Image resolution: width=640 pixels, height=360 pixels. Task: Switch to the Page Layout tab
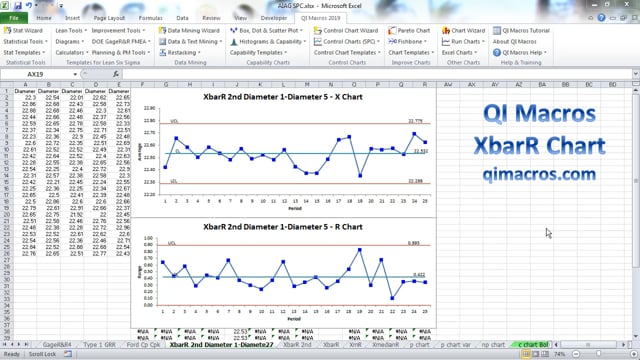(x=109, y=18)
